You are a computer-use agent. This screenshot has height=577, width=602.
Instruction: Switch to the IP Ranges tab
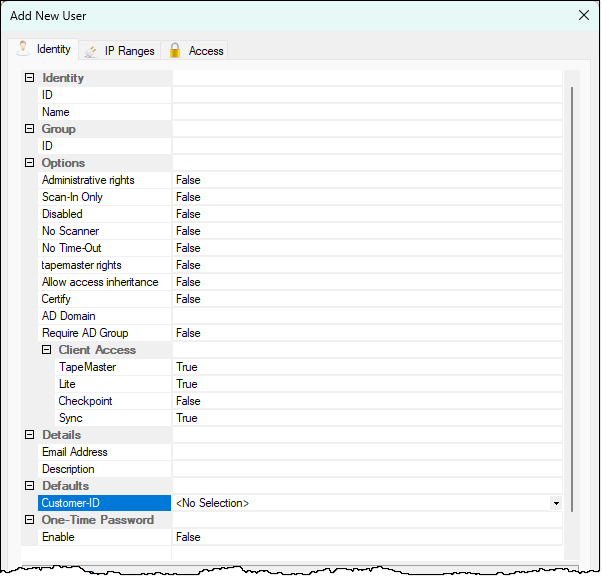coord(129,51)
